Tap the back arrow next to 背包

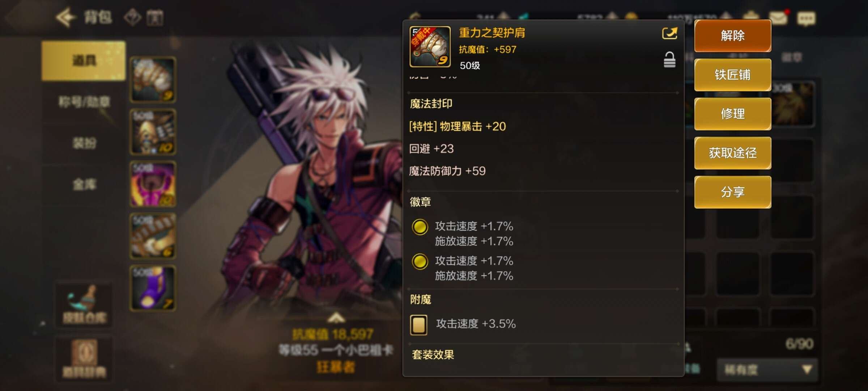pyautogui.click(x=66, y=17)
